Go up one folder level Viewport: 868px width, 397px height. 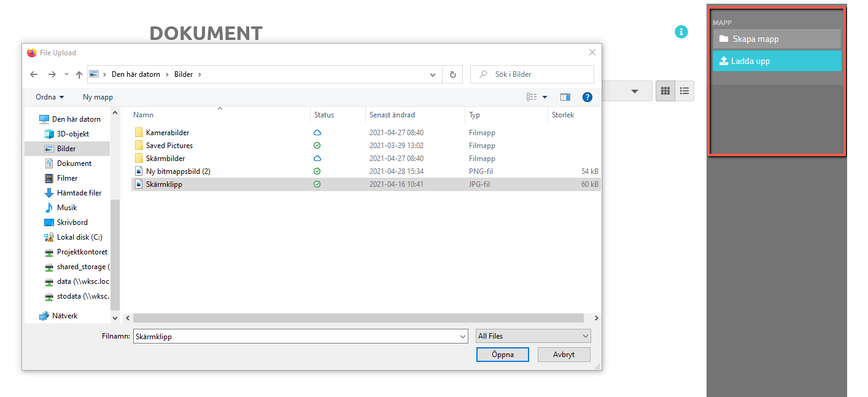79,74
